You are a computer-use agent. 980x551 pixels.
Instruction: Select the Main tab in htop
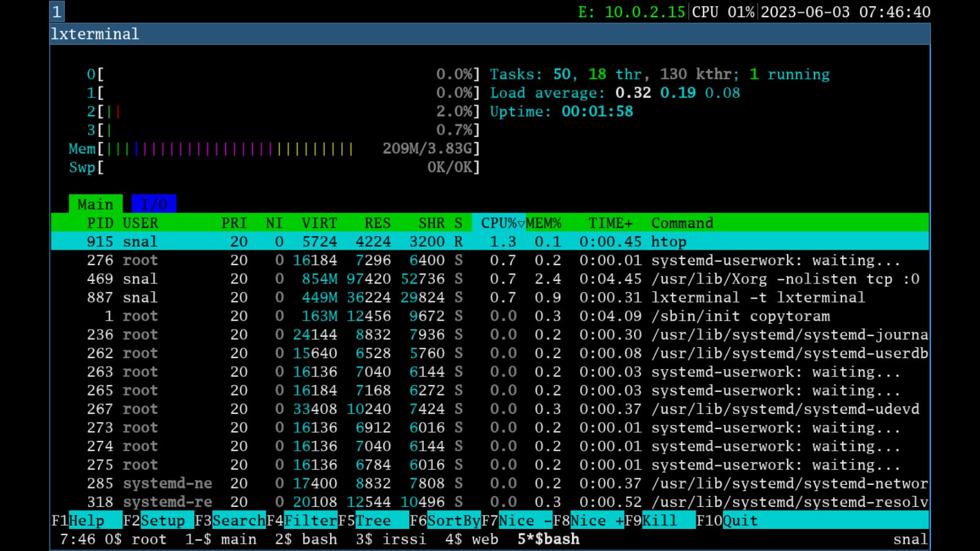pos(95,204)
